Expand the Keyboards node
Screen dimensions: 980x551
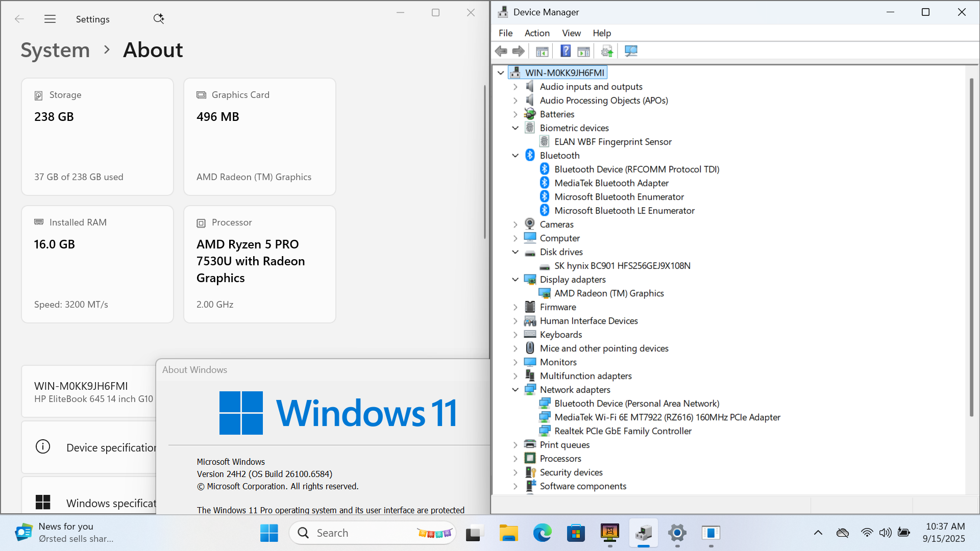tap(515, 335)
